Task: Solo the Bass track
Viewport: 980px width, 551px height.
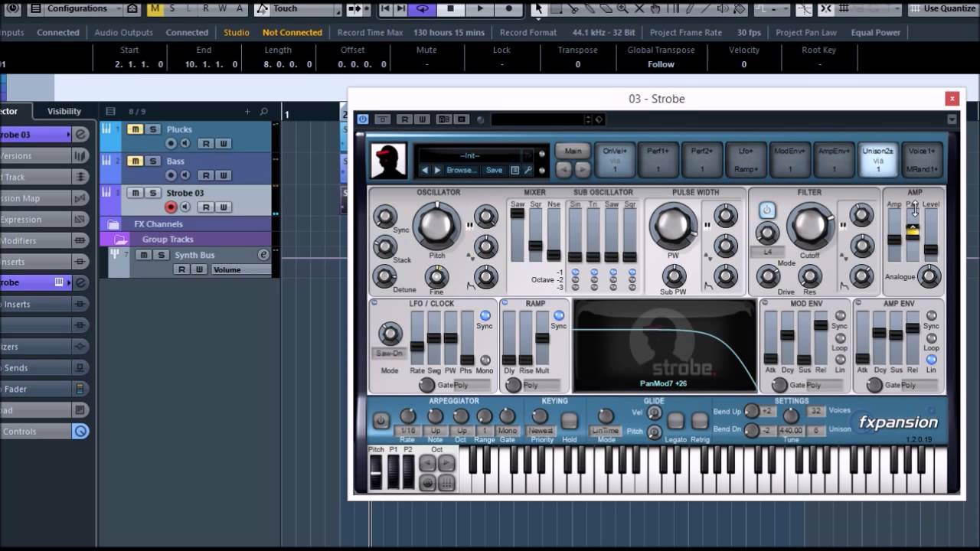Action: pyautogui.click(x=152, y=161)
